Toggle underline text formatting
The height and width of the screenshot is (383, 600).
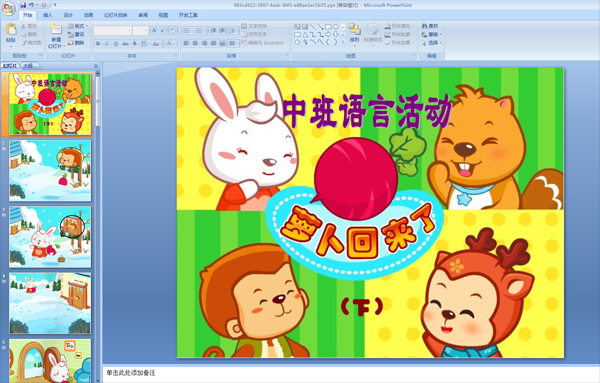[116, 44]
